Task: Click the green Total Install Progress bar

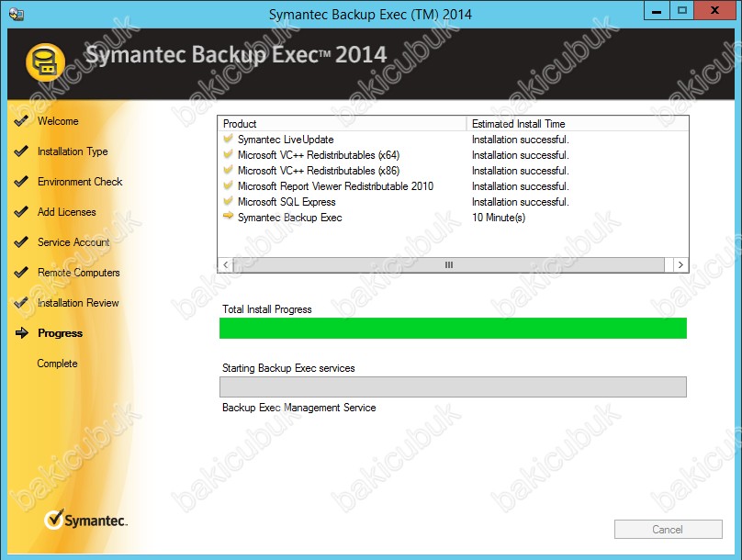Action: pos(453,329)
